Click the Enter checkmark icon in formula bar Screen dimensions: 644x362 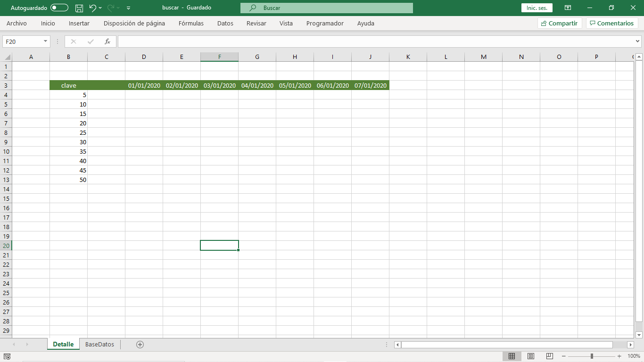91,41
